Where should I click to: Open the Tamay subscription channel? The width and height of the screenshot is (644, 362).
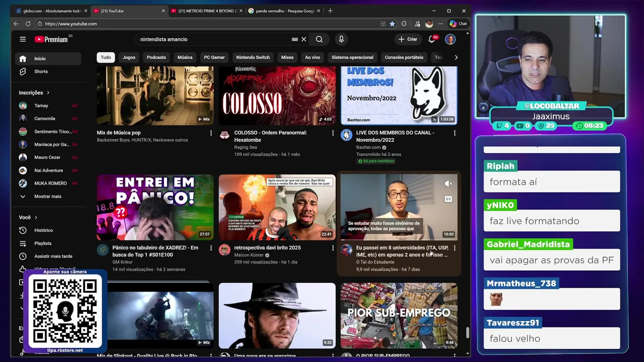point(48,106)
